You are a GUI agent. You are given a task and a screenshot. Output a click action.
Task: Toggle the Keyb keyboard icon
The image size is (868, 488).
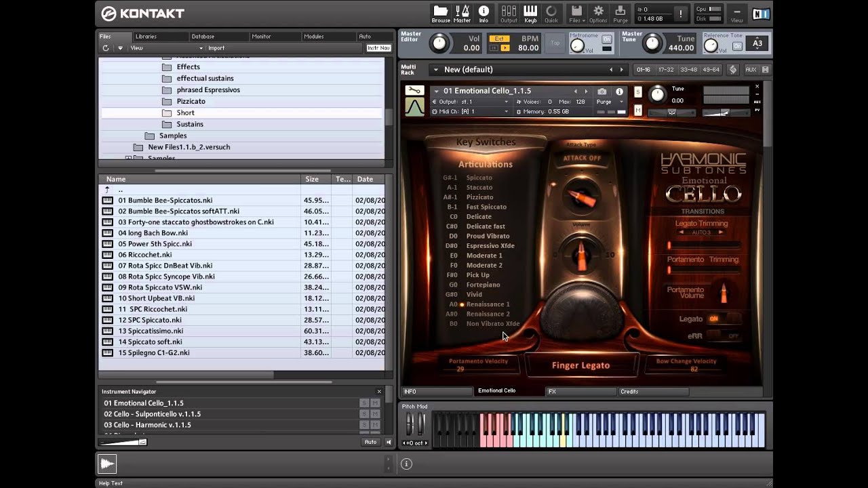point(530,12)
